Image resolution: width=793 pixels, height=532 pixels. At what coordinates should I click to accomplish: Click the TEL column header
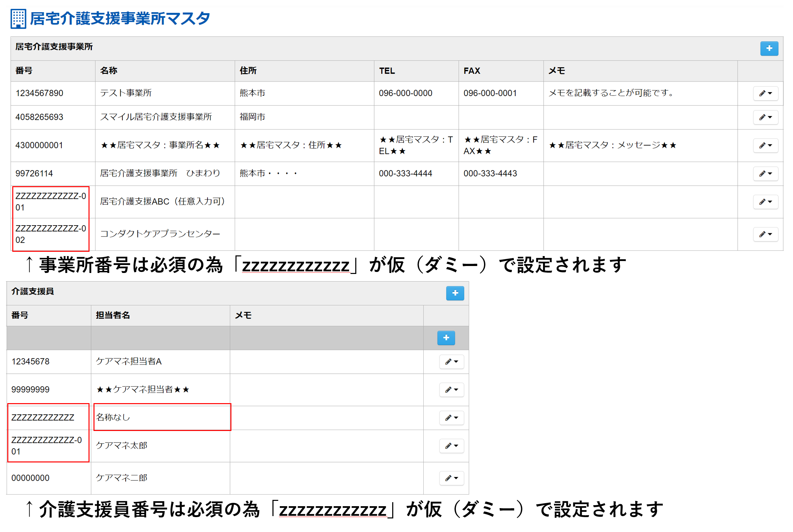tap(387, 71)
